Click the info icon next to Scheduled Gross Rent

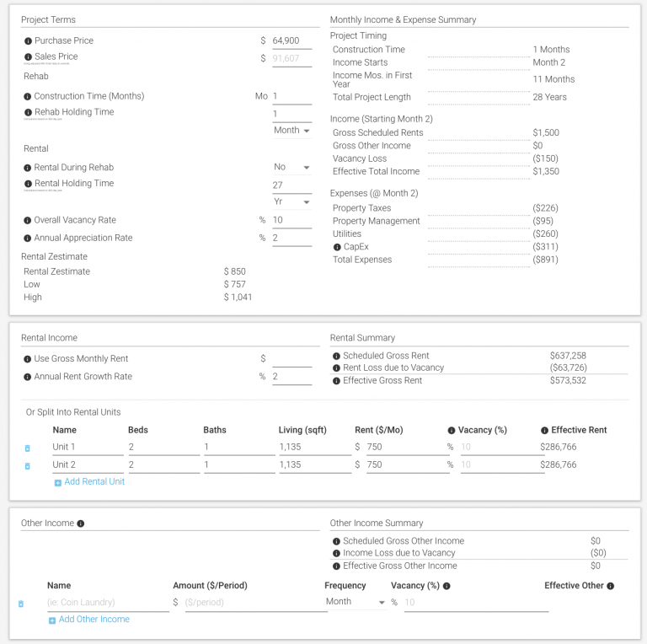336,356
